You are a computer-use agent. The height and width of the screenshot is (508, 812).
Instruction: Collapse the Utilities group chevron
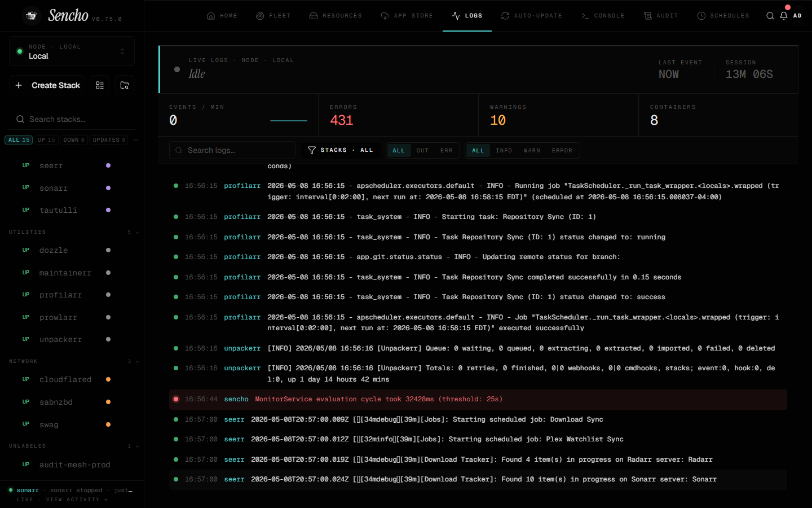(137, 232)
